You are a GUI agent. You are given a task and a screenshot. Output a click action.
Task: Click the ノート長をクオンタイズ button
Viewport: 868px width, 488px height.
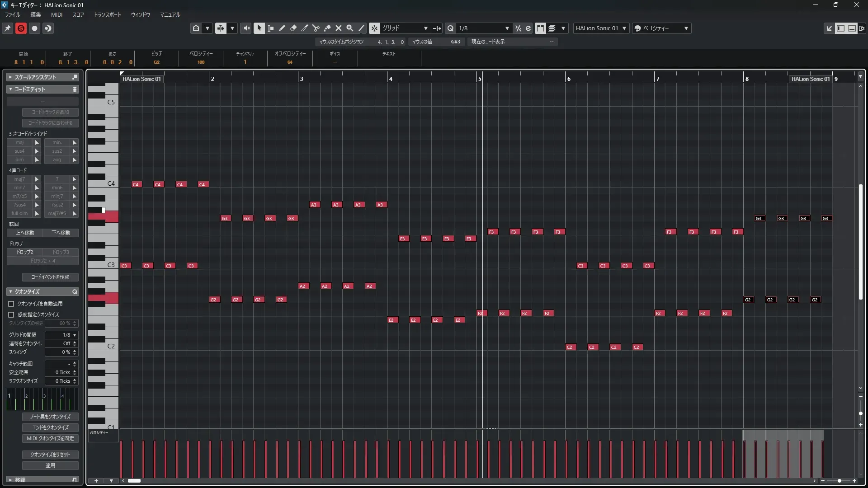pyautogui.click(x=50, y=417)
